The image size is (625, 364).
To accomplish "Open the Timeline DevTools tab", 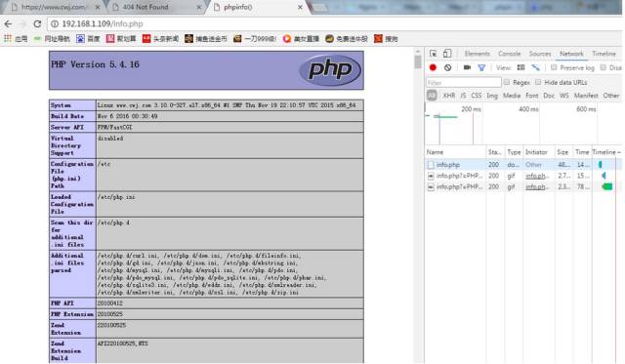I will click(604, 54).
